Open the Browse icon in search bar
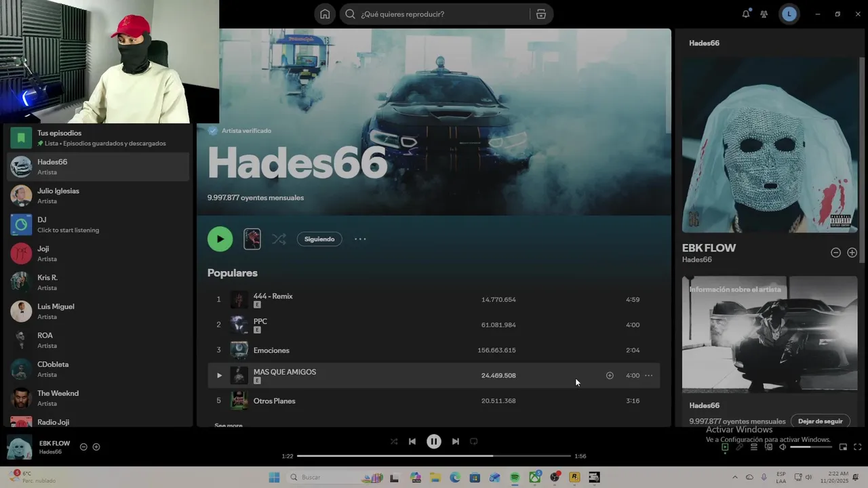 tap(541, 14)
